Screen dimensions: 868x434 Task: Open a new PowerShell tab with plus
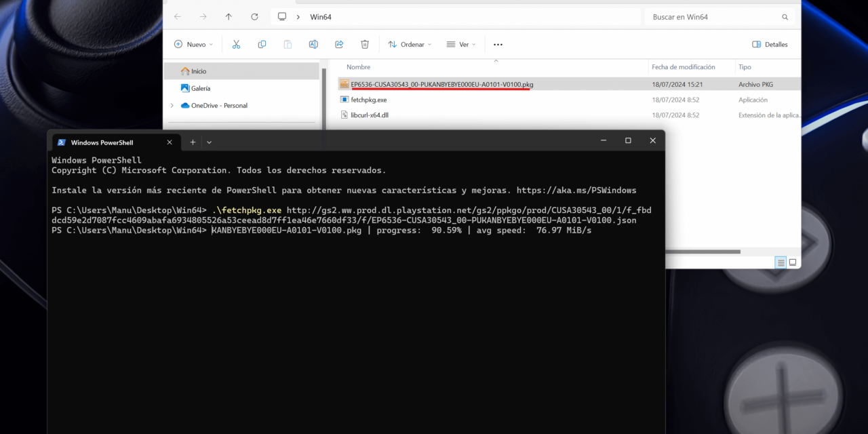[x=193, y=142]
